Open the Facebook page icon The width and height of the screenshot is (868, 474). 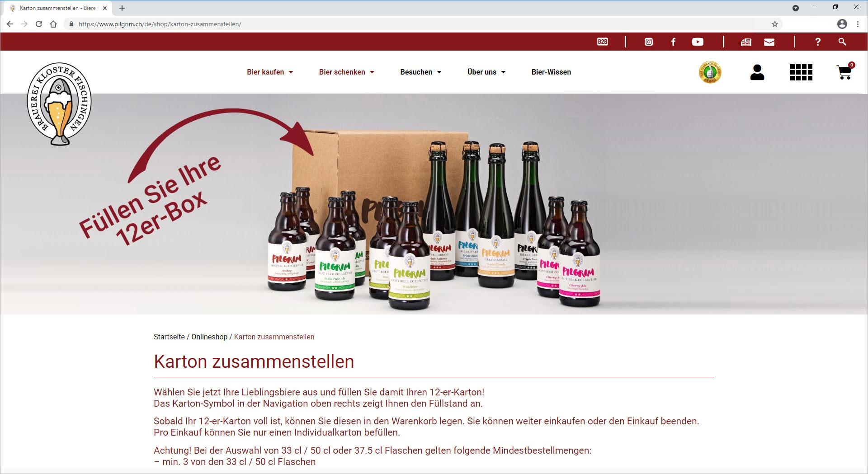673,42
